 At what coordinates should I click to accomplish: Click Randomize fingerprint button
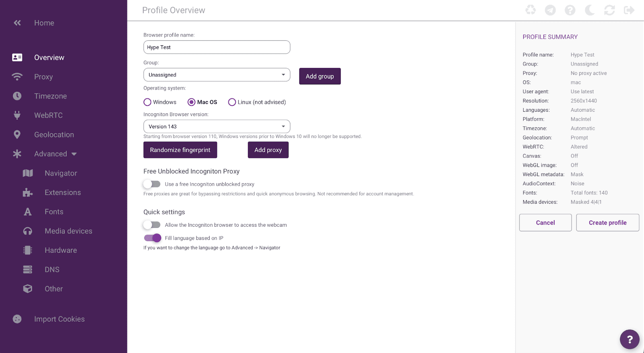tap(180, 150)
